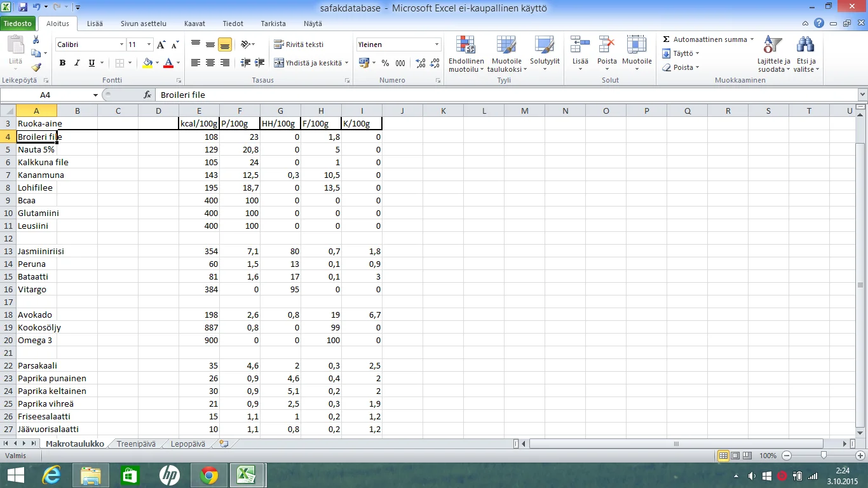Click the Solutyylit cell styles button

tap(545, 55)
